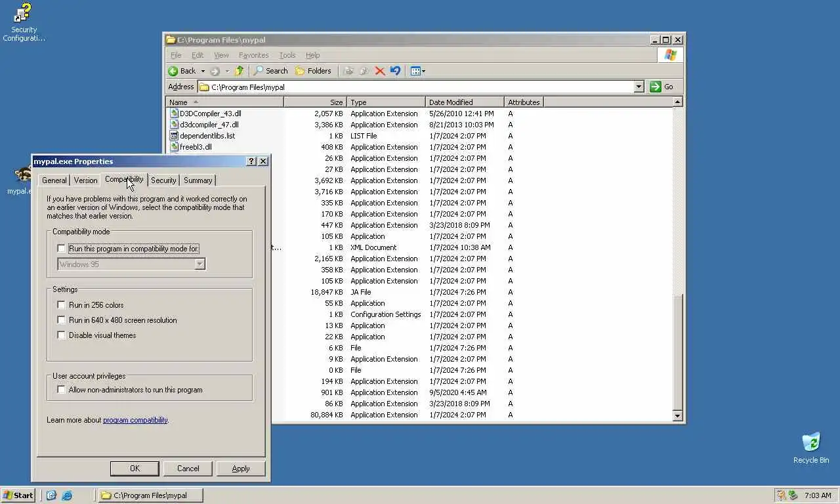Image resolution: width=840 pixels, height=504 pixels.
Task: Check Run in 640 x 480 screen resolution
Action: point(62,320)
